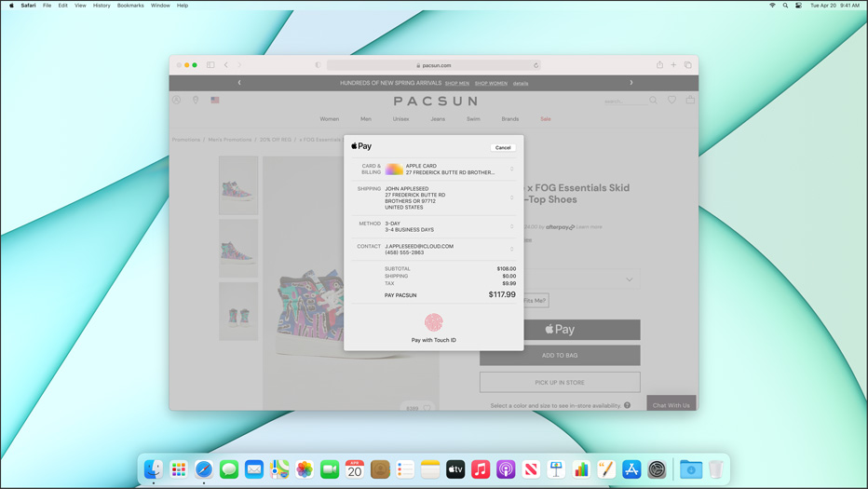Open Reminders from the Dock

coord(405,469)
